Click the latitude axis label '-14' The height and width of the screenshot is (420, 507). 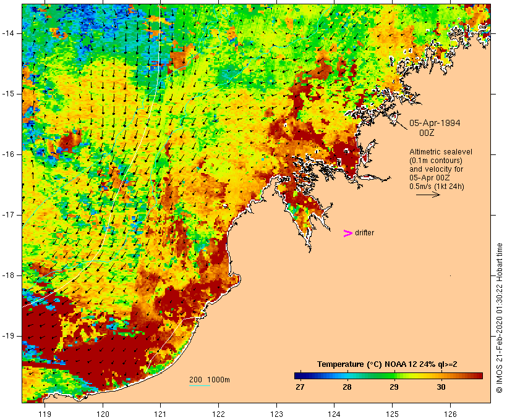[8, 33]
